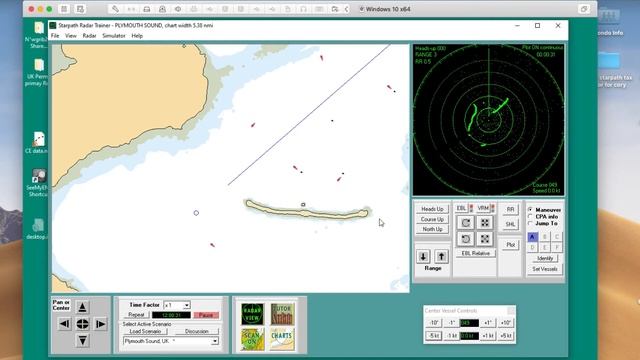Select vessel C
The width and height of the screenshot is (640, 360).
(557, 237)
